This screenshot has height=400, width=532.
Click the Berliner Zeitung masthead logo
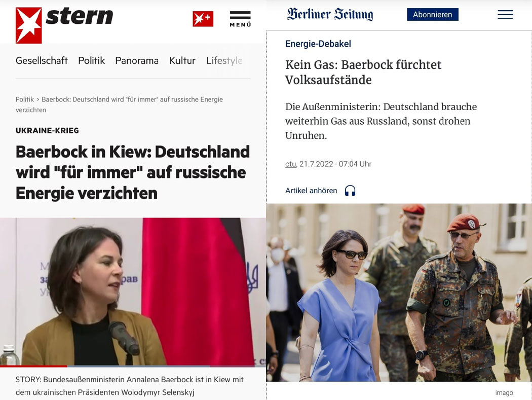(x=330, y=14)
